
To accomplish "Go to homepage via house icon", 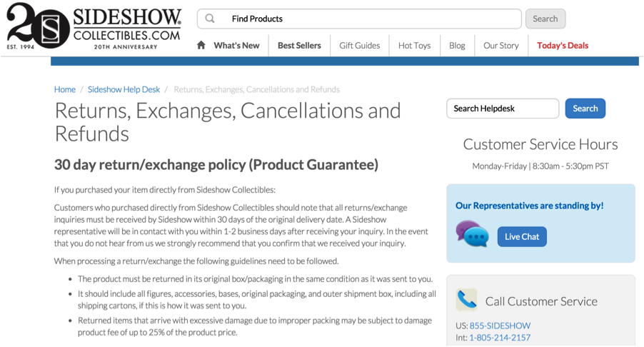I will click(201, 45).
